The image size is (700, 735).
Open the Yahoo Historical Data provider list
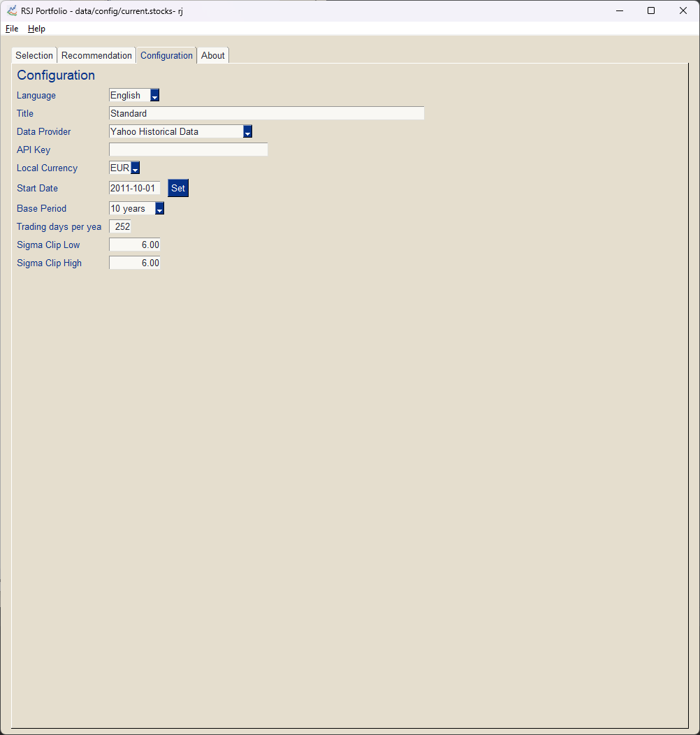(175, 131)
